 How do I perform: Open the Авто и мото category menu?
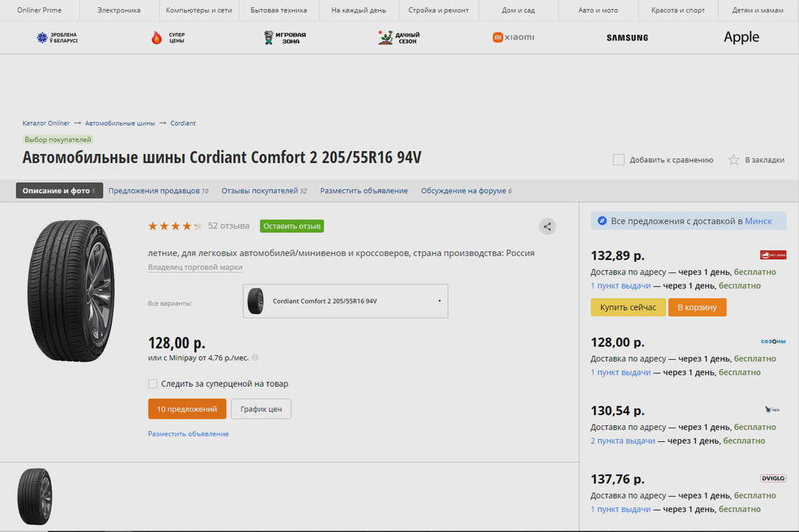pyautogui.click(x=599, y=10)
